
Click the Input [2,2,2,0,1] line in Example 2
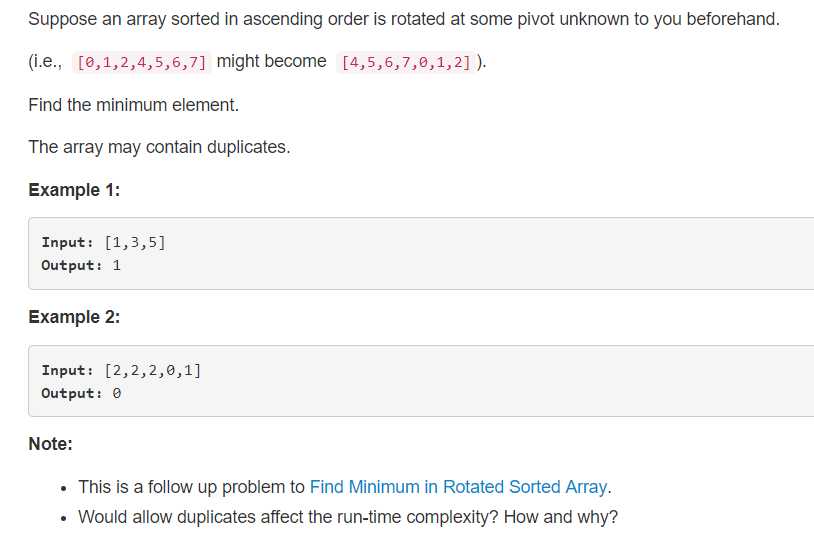(x=121, y=370)
